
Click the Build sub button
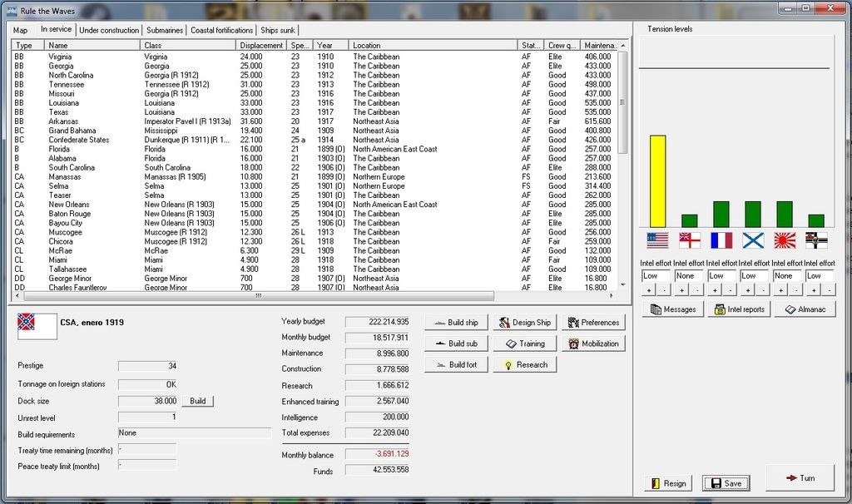click(x=456, y=343)
